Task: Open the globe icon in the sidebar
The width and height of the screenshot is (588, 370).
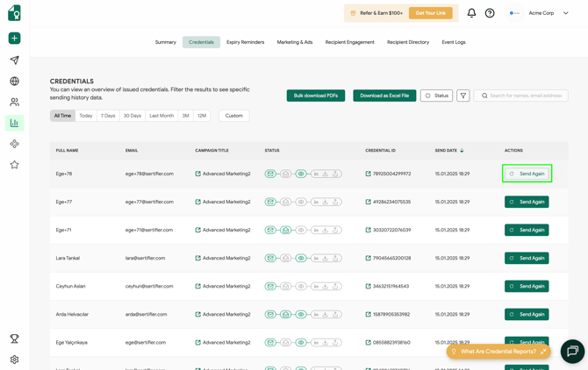Action: [x=14, y=82]
